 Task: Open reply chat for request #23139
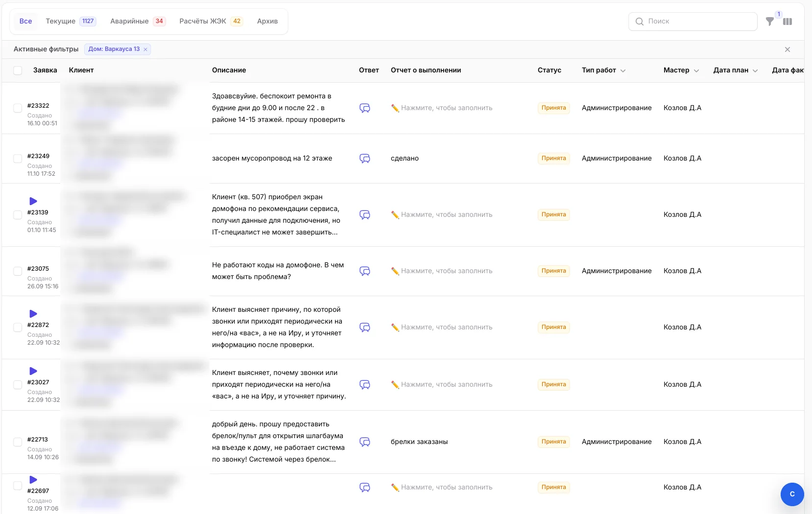pyautogui.click(x=365, y=215)
